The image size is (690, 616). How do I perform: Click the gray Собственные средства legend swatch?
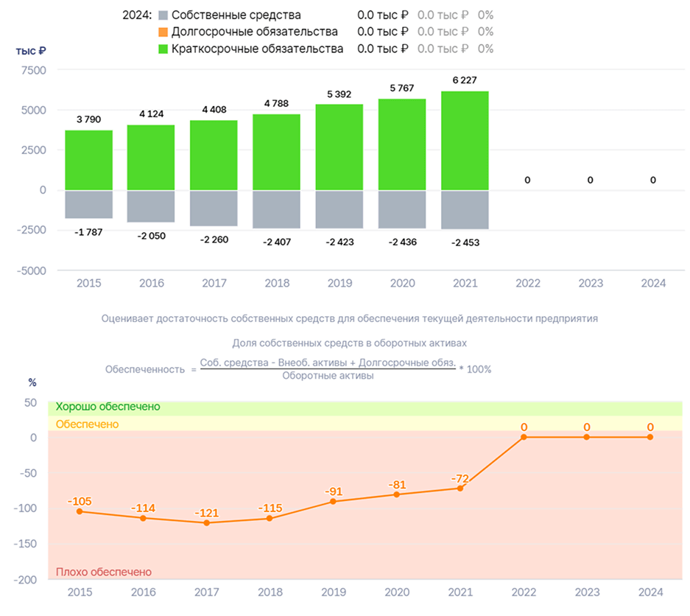pyautogui.click(x=163, y=15)
